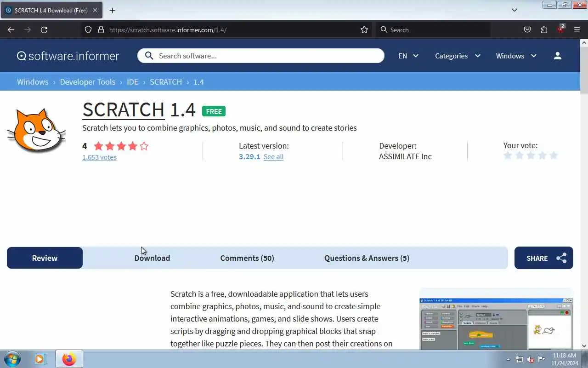
Task: Open the Pocket save icon
Action: 527,29
